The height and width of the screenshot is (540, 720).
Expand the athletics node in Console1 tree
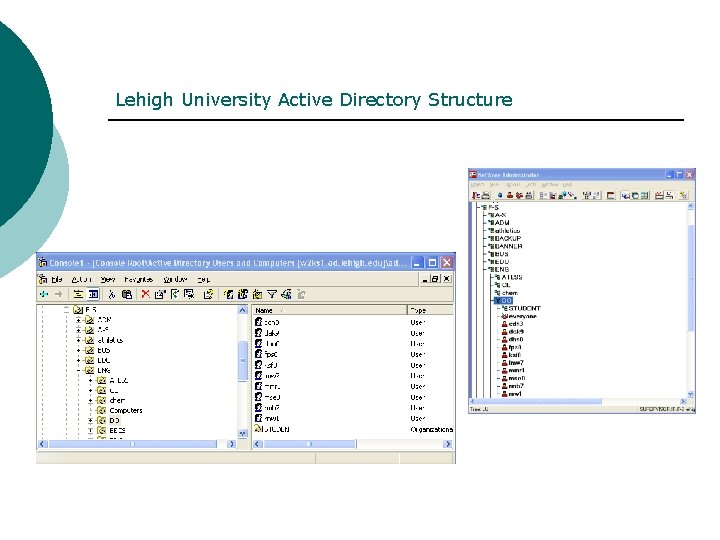[x=79, y=340]
